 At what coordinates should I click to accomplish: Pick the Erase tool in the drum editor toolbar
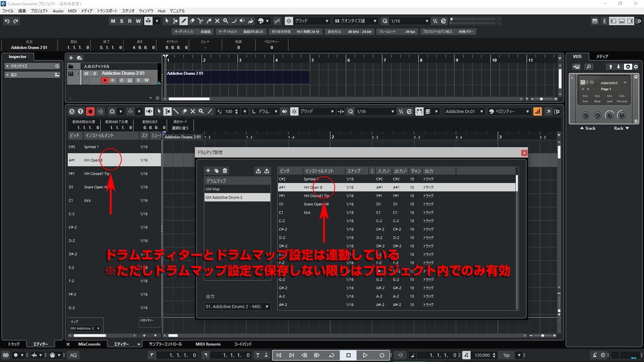click(184, 112)
